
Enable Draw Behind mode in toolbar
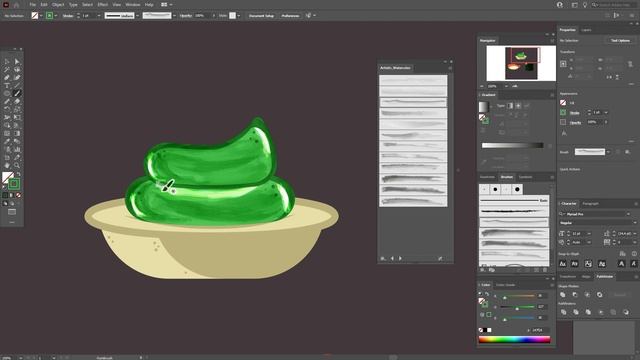click(x=12, y=203)
